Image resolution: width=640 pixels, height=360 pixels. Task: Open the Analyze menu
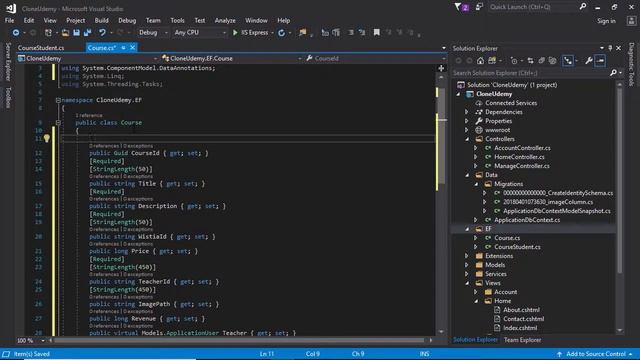225,20
